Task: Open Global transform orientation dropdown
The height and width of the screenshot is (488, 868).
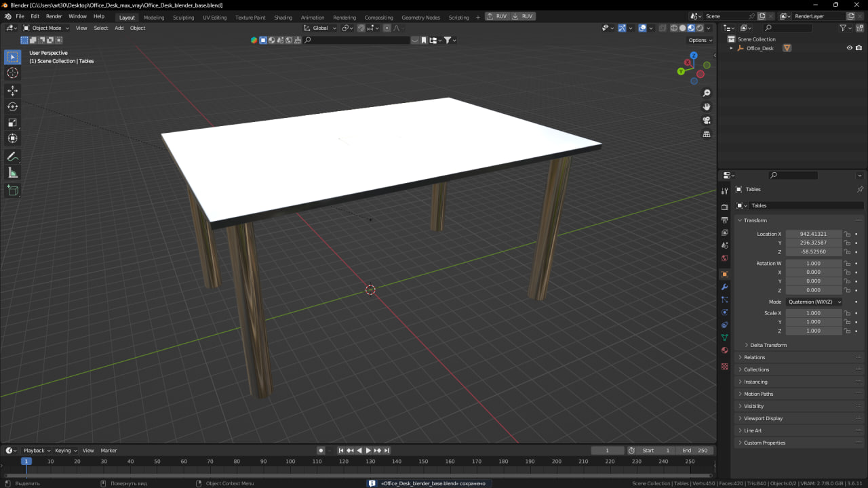Action: point(319,28)
